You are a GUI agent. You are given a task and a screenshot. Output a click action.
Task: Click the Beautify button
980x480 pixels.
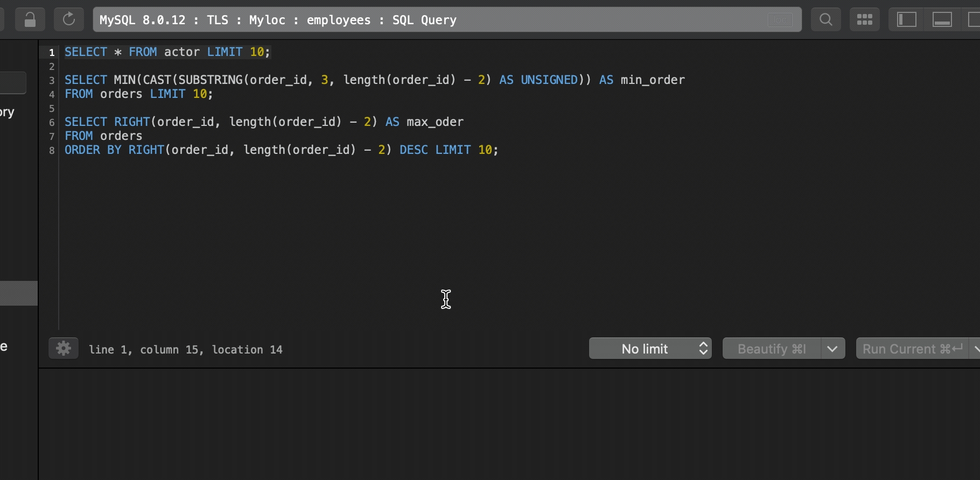(771, 349)
